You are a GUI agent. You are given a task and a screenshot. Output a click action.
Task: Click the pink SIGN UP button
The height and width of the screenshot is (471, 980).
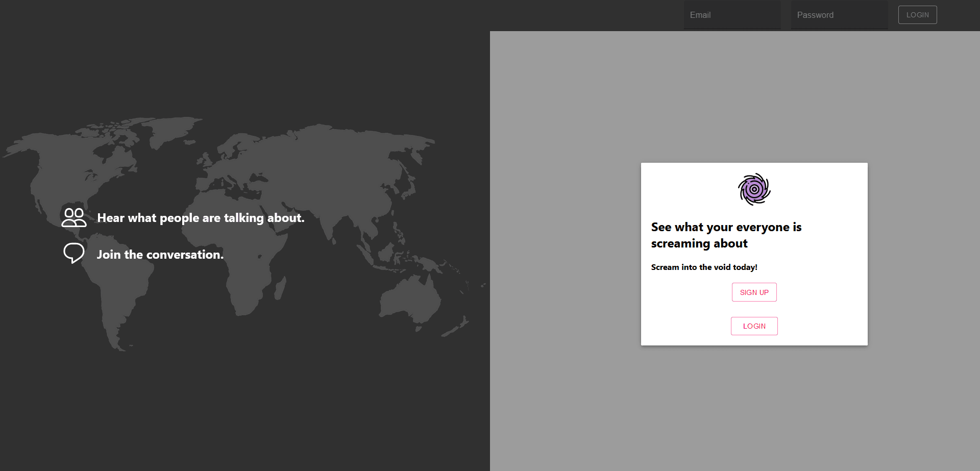tap(754, 292)
